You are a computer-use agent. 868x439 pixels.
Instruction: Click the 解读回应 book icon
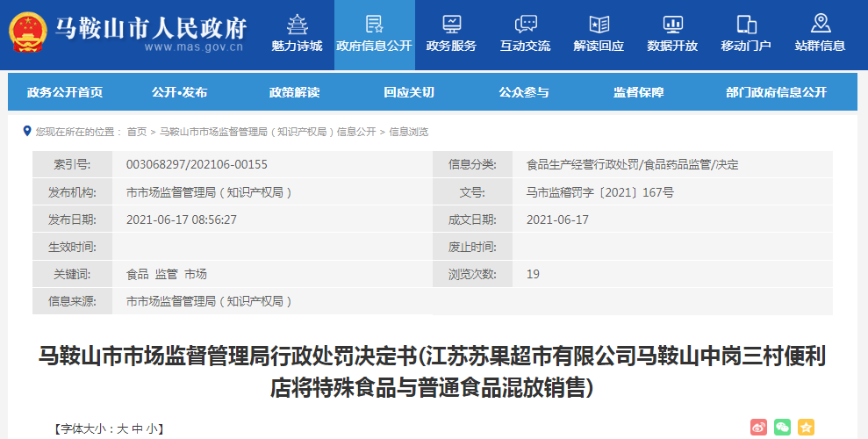[x=599, y=24]
